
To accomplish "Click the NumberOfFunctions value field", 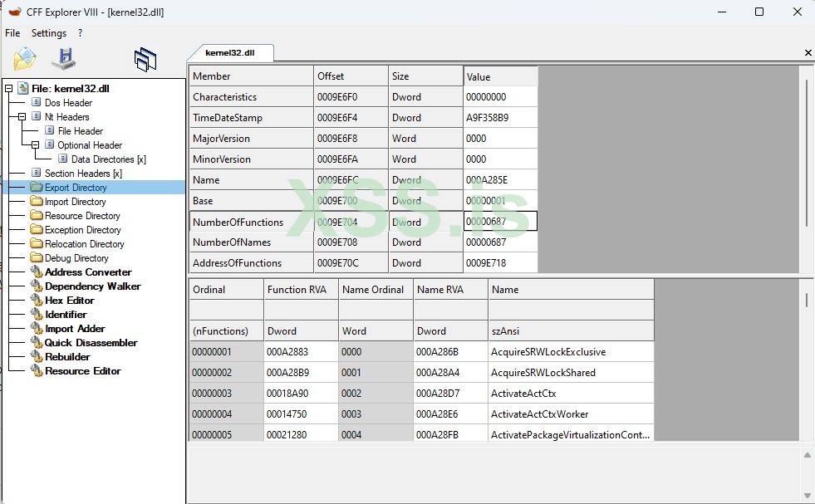I will 500,222.
